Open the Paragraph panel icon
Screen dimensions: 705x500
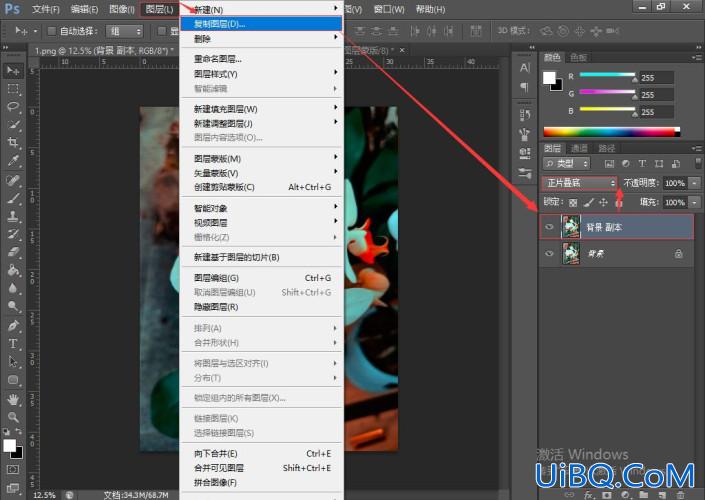point(524,87)
